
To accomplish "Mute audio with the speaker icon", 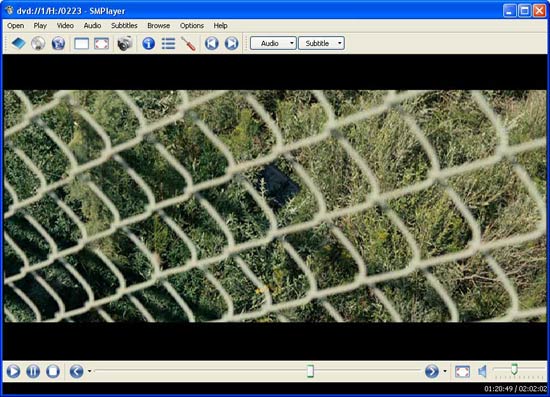I will [x=483, y=371].
